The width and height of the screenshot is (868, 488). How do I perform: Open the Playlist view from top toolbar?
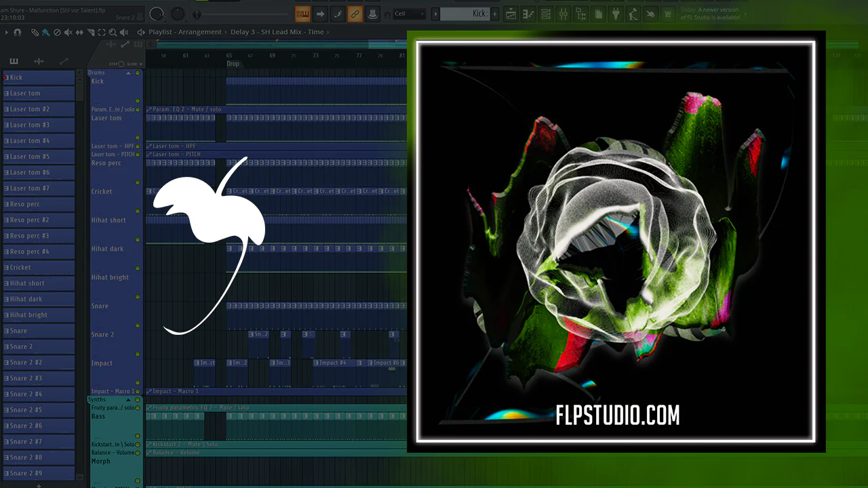click(511, 14)
